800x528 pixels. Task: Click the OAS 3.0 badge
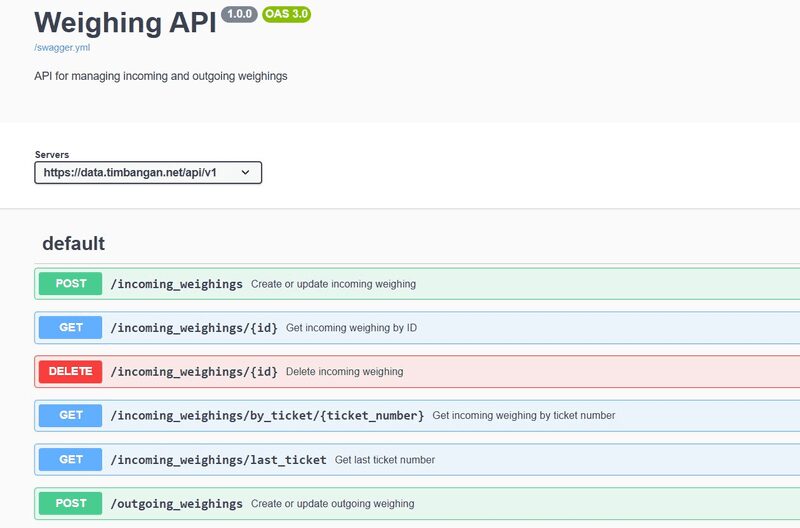point(286,14)
